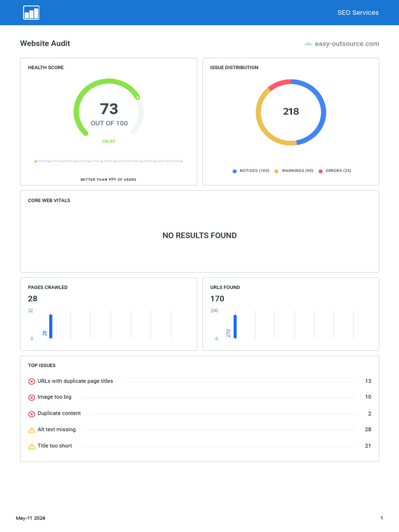This screenshot has height=532, width=399.
Task: Click the error icon beside Duplicate content
Action: click(x=32, y=414)
